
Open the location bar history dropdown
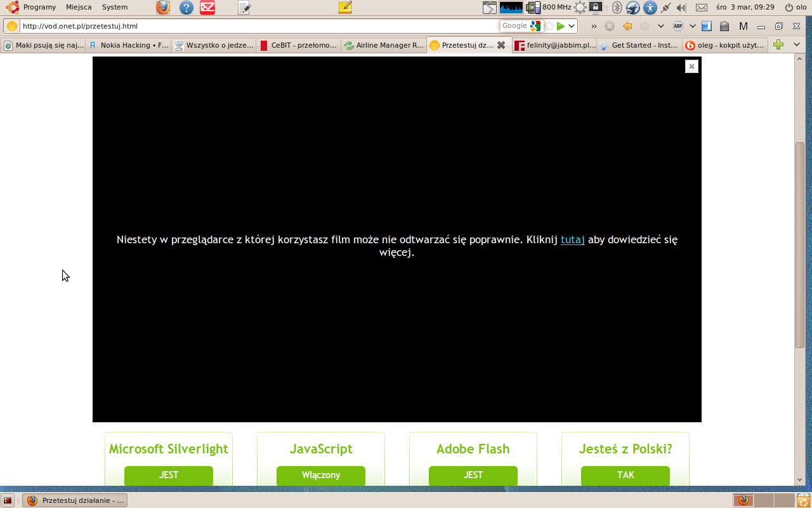point(572,26)
